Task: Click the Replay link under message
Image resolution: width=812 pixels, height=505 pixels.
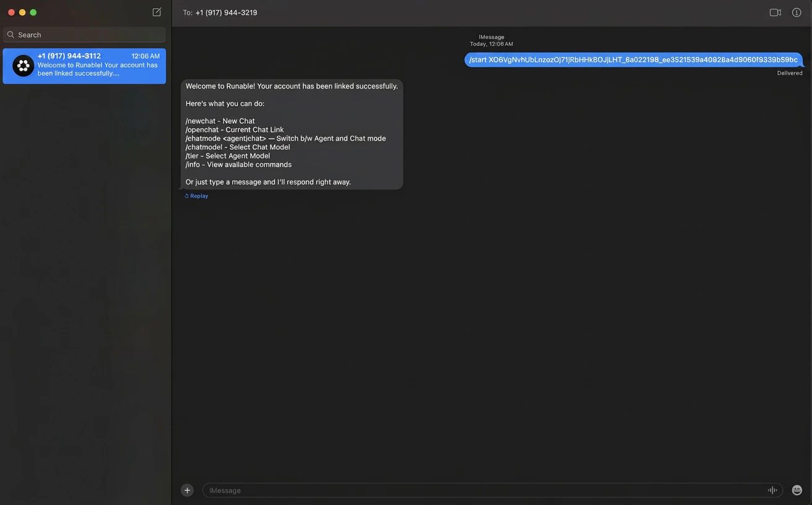Action: (196, 196)
